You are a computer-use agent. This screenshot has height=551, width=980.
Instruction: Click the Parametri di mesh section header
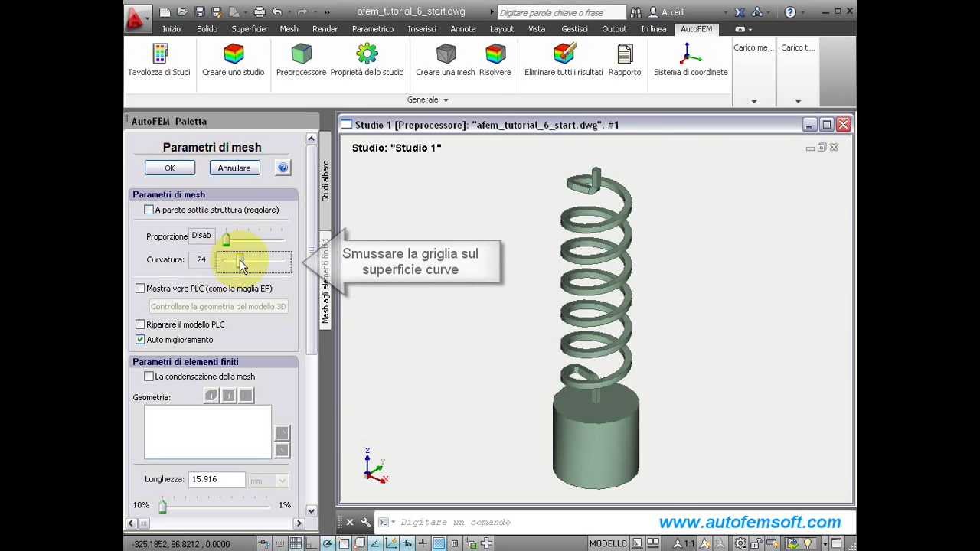(214, 194)
